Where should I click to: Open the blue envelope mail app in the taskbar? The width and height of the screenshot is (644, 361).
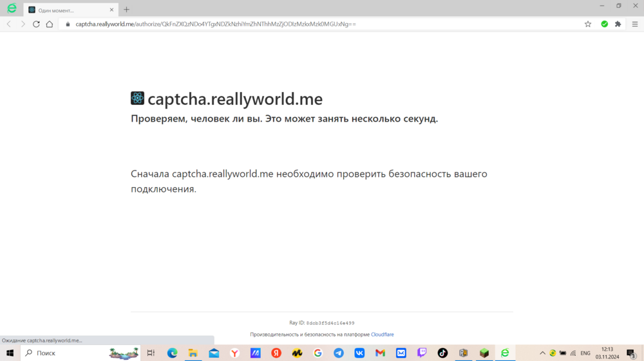401,353
